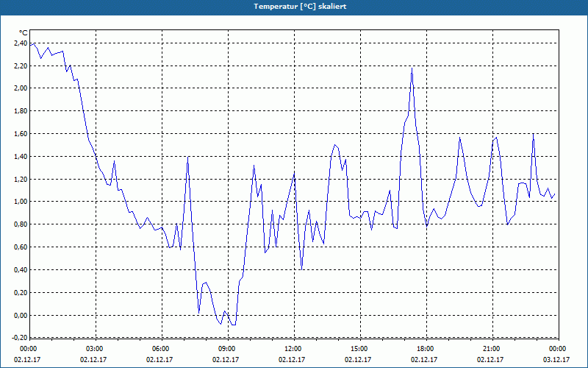Click the 15:00 time label

tap(358, 349)
